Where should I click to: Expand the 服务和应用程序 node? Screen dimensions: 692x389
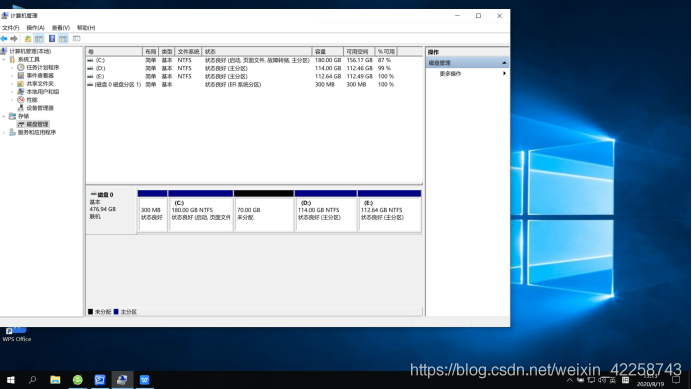(4, 132)
